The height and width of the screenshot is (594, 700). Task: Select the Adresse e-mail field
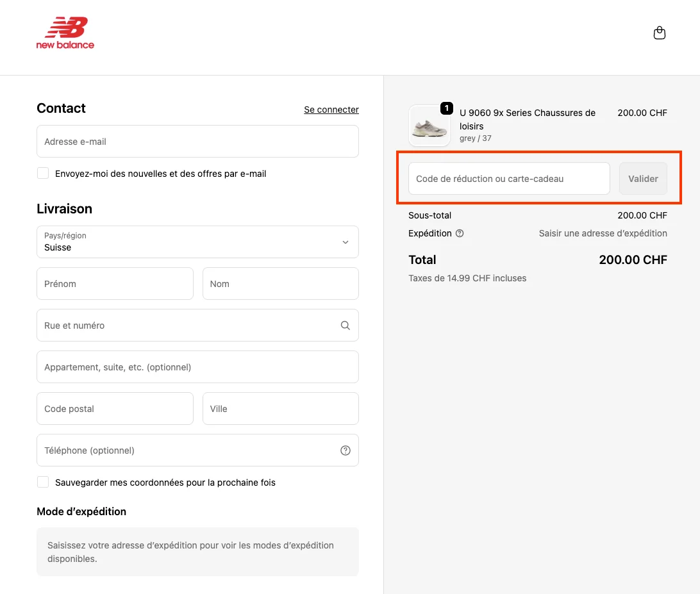[x=197, y=142]
